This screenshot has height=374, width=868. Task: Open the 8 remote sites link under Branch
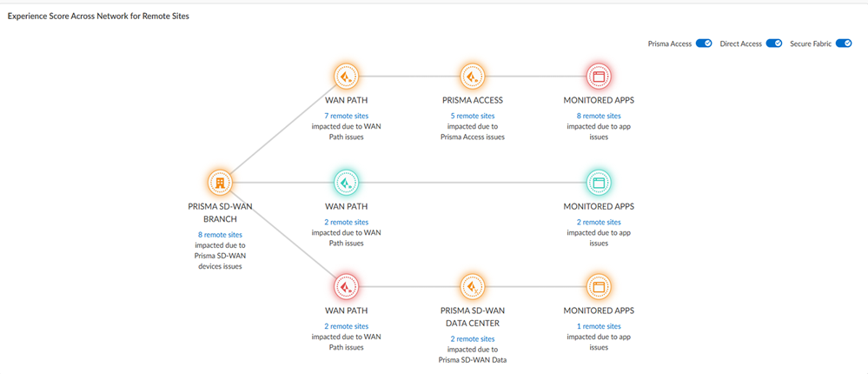[x=220, y=235]
